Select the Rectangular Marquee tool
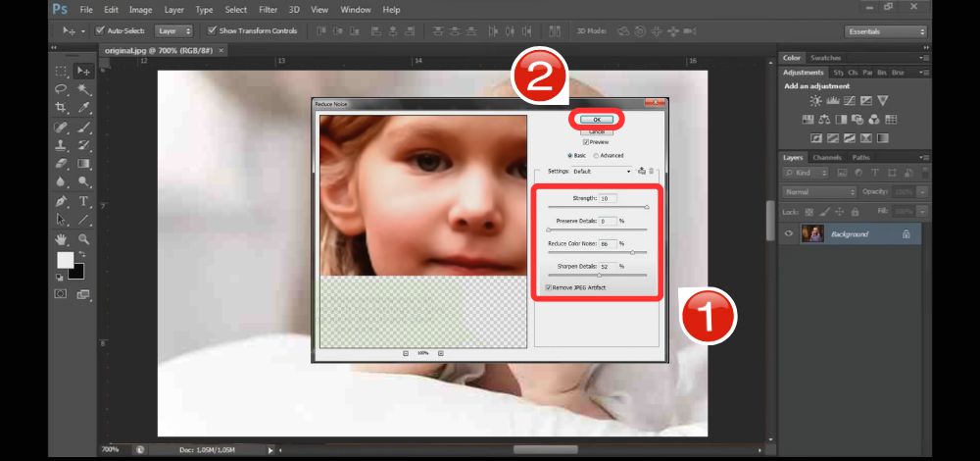The image size is (980, 461). (x=61, y=71)
